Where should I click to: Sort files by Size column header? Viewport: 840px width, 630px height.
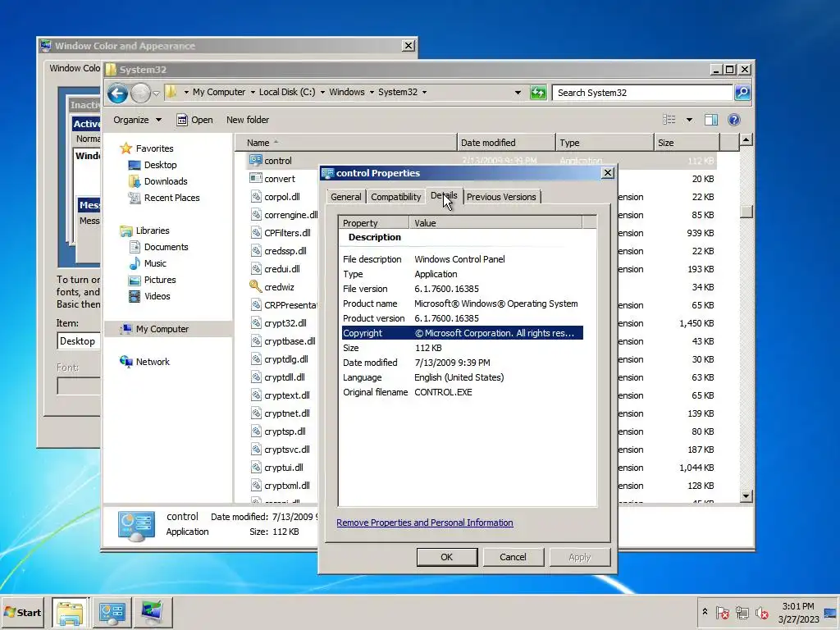687,143
